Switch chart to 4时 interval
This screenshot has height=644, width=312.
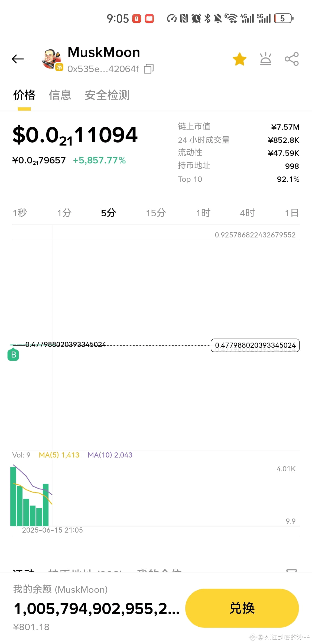click(x=247, y=213)
